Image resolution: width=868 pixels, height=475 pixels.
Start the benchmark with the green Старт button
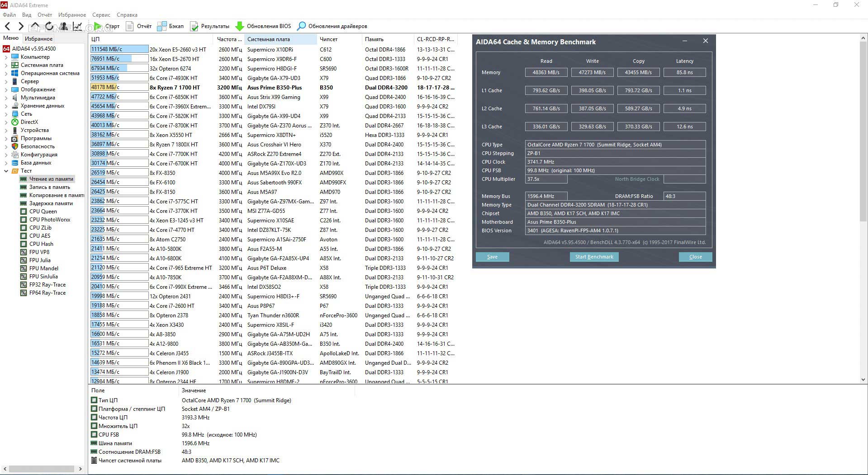coord(107,26)
